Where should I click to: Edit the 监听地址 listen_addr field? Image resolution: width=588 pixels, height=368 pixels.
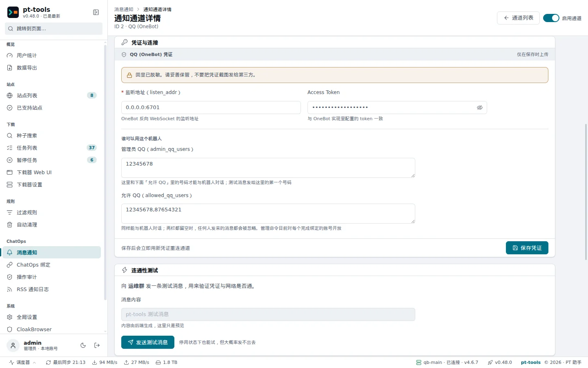[211, 108]
